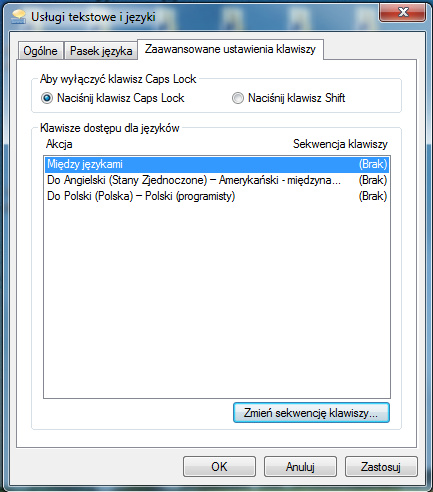
Task: Click Zmień sekwencję klawiszy button
Action: tap(311, 413)
